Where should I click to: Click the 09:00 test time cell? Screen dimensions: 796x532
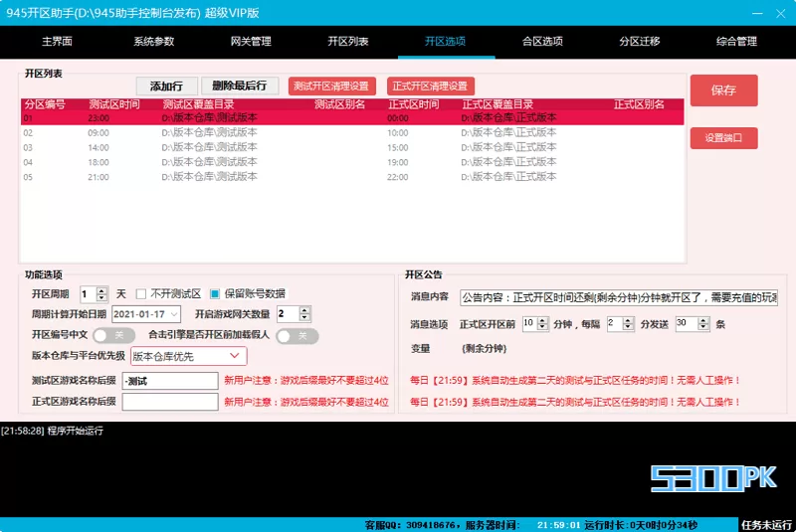[98, 133]
